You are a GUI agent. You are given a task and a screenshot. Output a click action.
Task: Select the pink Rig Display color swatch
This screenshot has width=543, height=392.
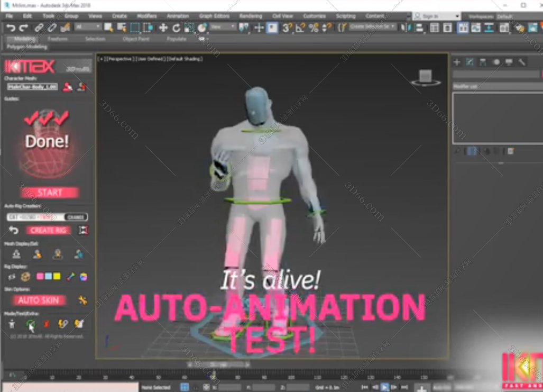point(40,276)
